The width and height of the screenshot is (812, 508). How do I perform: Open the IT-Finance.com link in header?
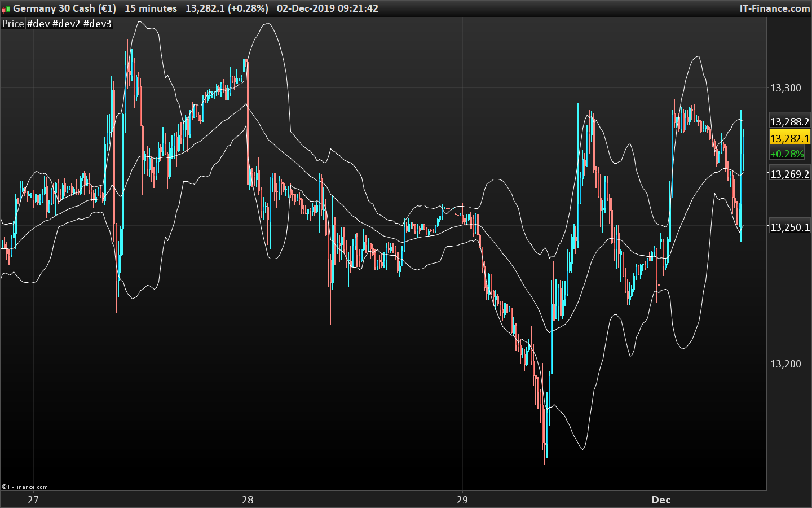click(x=775, y=8)
